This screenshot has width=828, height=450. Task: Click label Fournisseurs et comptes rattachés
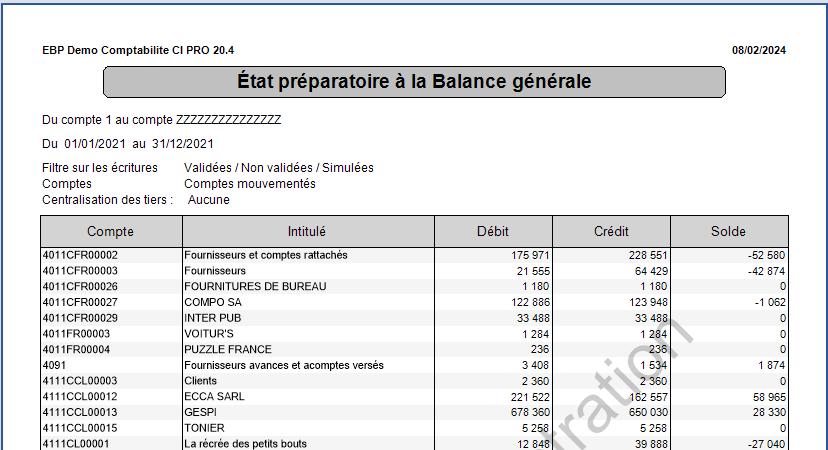pos(266,255)
